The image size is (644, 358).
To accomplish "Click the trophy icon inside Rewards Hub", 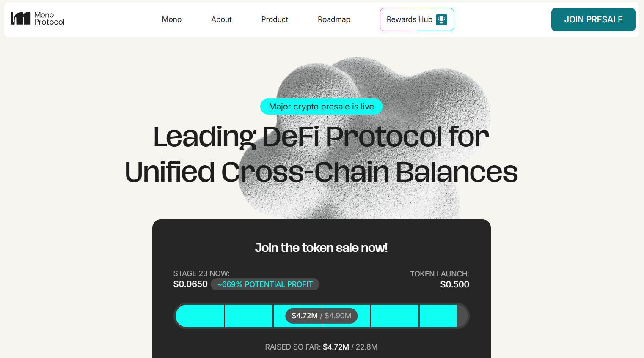I will point(441,19).
